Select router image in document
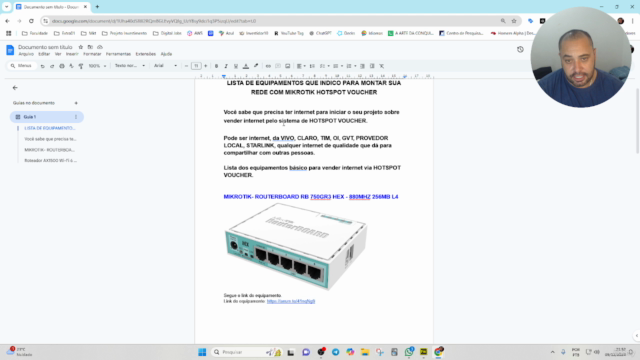640x360 pixels. (x=296, y=246)
